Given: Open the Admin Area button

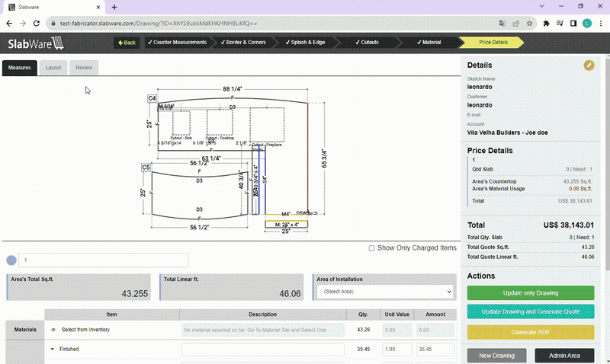Looking at the screenshot, I should [x=564, y=356].
